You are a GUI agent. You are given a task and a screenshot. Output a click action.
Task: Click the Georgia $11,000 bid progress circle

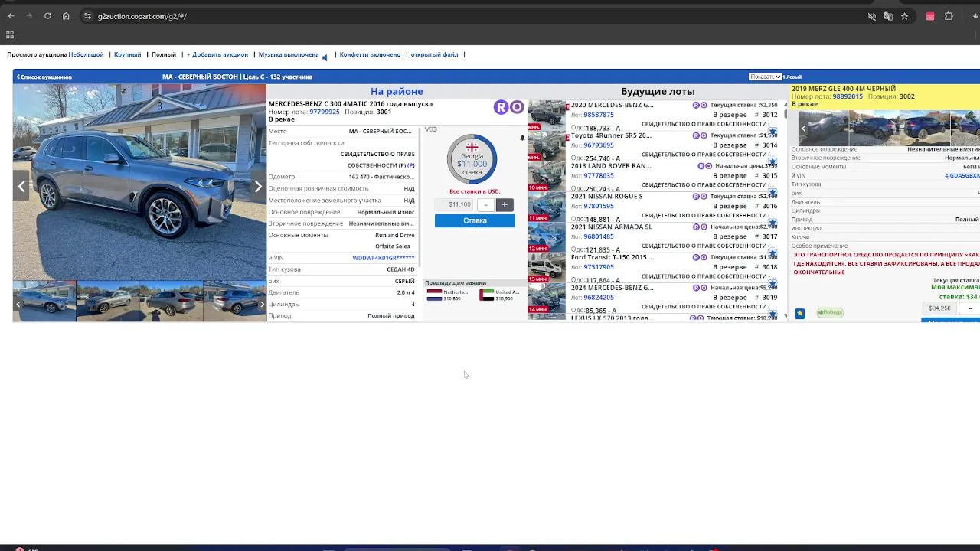pos(472,159)
